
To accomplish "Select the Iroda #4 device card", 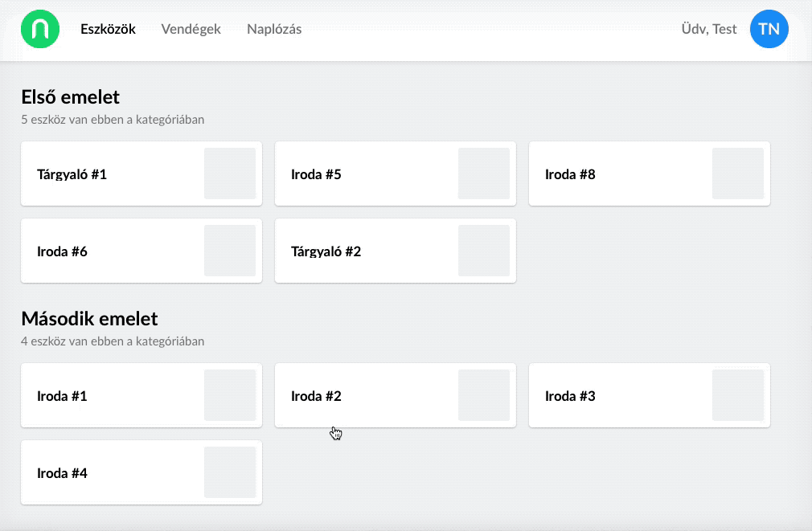I will 113,473.
